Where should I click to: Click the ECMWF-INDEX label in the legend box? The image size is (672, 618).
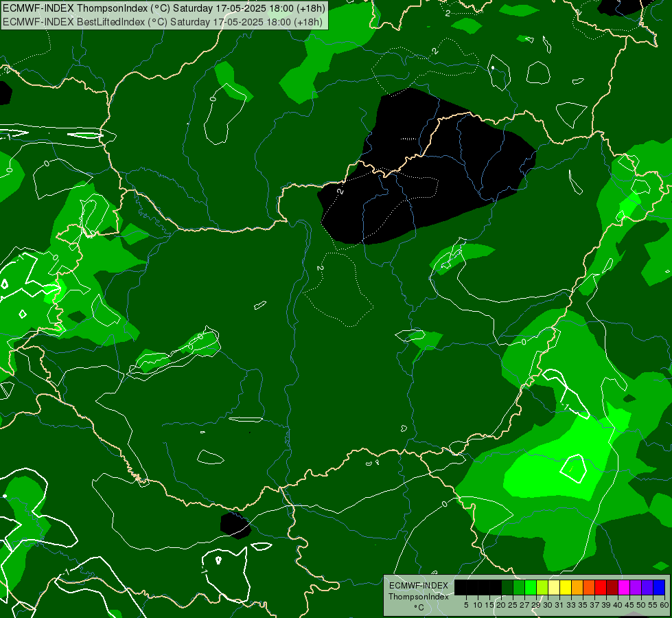pos(419,586)
